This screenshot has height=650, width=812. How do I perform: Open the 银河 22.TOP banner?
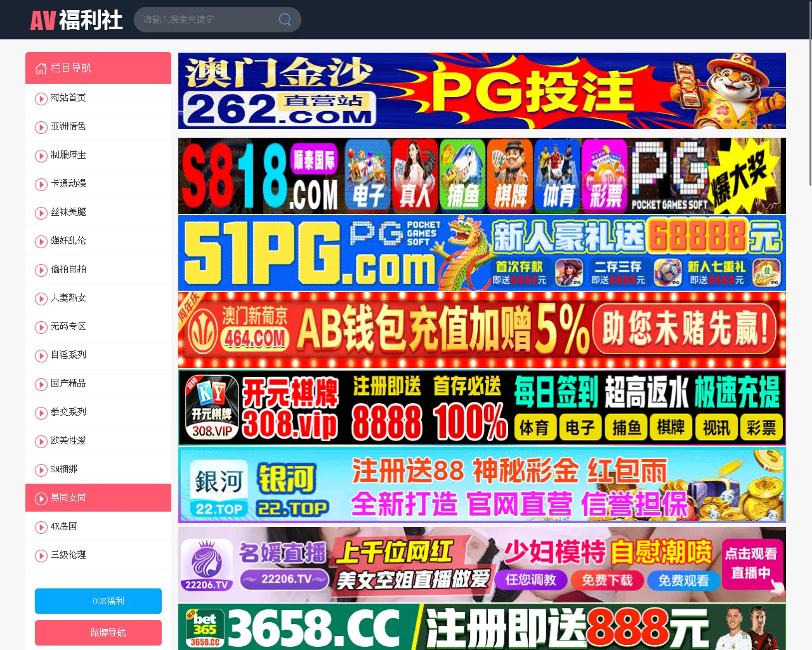[482, 486]
